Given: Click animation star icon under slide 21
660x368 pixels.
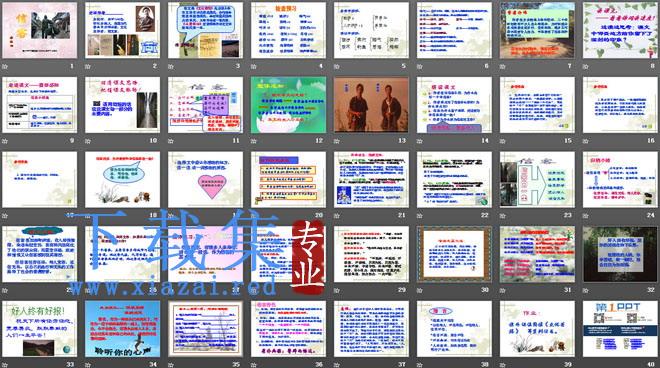Looking at the screenshot, I should click(x=337, y=215).
